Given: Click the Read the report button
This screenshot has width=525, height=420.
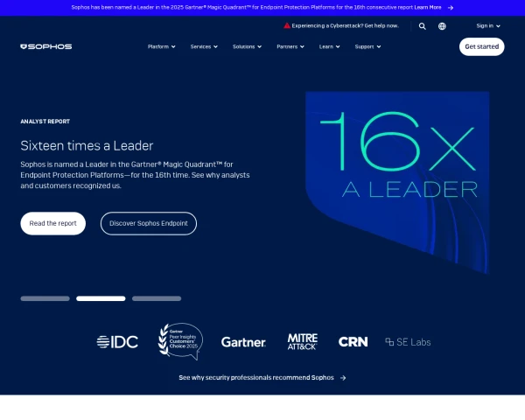Looking at the screenshot, I should point(52,223).
